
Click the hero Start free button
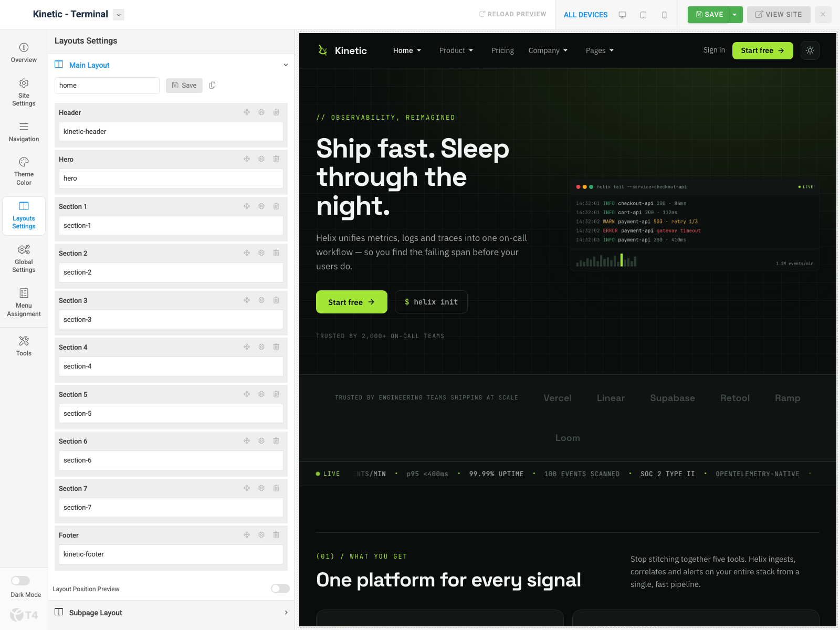pos(351,302)
